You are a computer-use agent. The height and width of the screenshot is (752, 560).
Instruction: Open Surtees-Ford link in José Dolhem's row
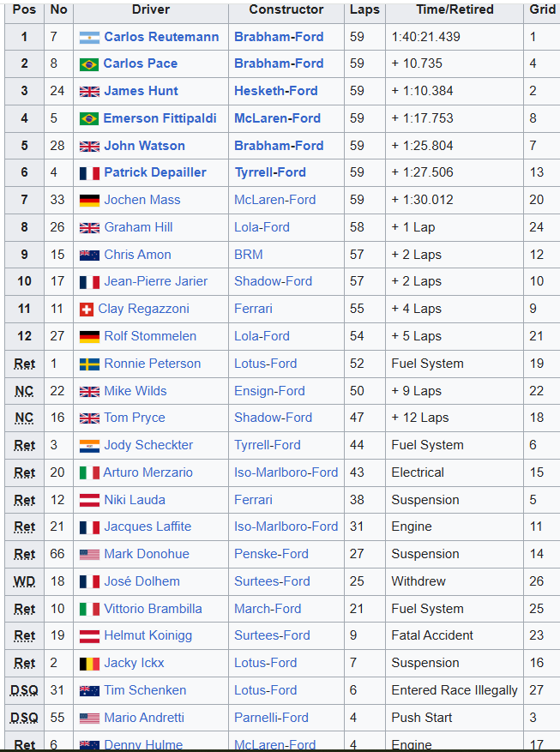[272, 581]
